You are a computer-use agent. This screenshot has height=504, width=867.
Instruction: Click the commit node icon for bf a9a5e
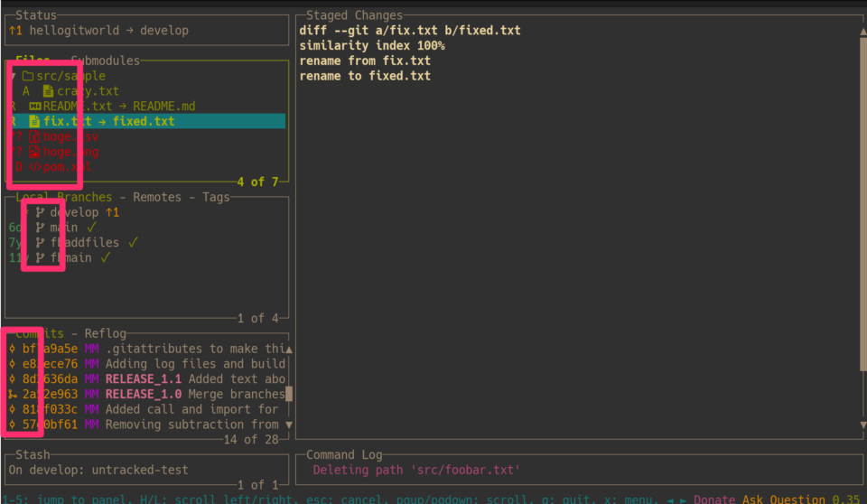(12, 349)
